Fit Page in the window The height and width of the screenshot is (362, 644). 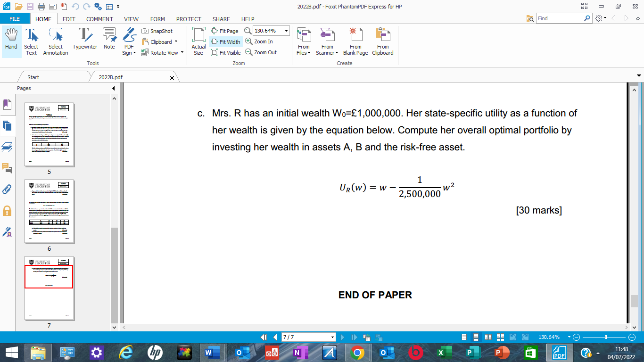coord(225,31)
